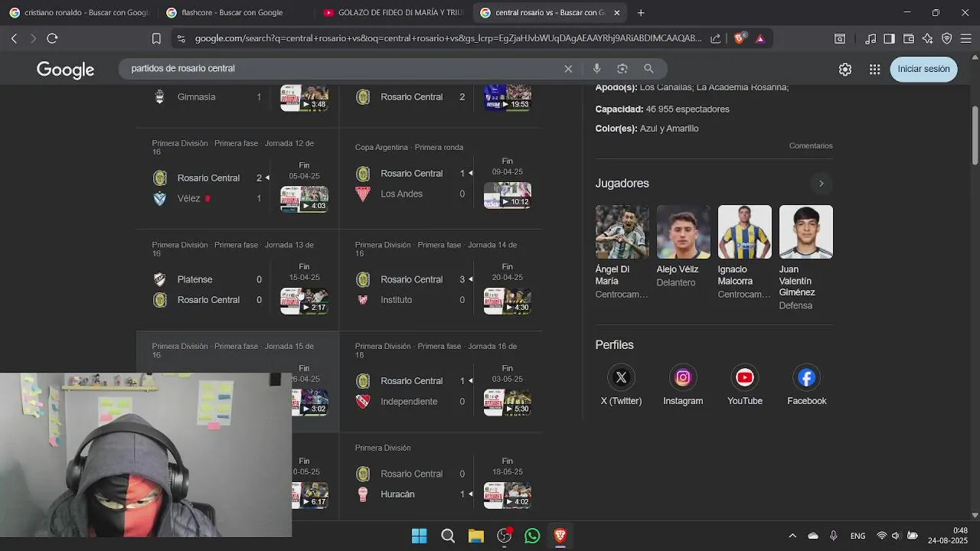Switch to the Golazo de Fideo YouTube tab
The width and height of the screenshot is (980, 551).
click(x=392, y=12)
